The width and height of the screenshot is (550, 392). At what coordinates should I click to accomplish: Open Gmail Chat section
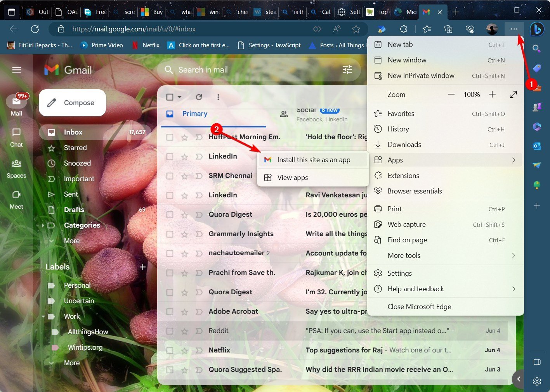tap(16, 138)
